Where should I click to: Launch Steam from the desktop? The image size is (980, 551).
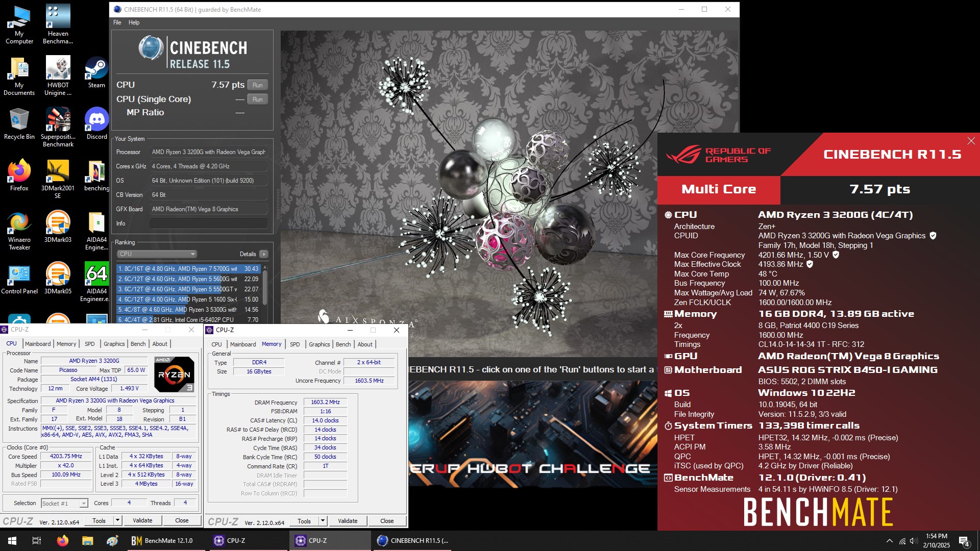pos(96,72)
